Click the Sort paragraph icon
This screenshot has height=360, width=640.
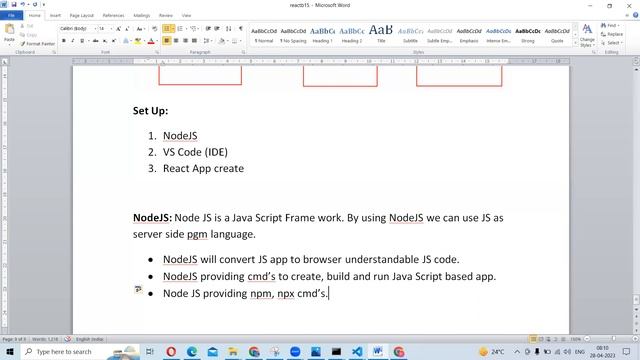point(229,29)
